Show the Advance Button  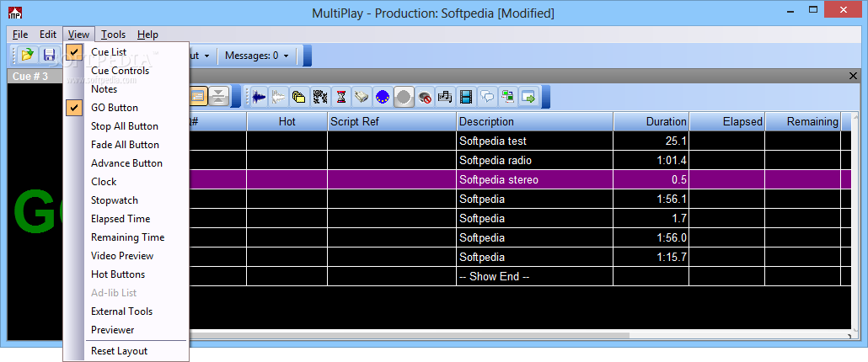[x=126, y=163]
